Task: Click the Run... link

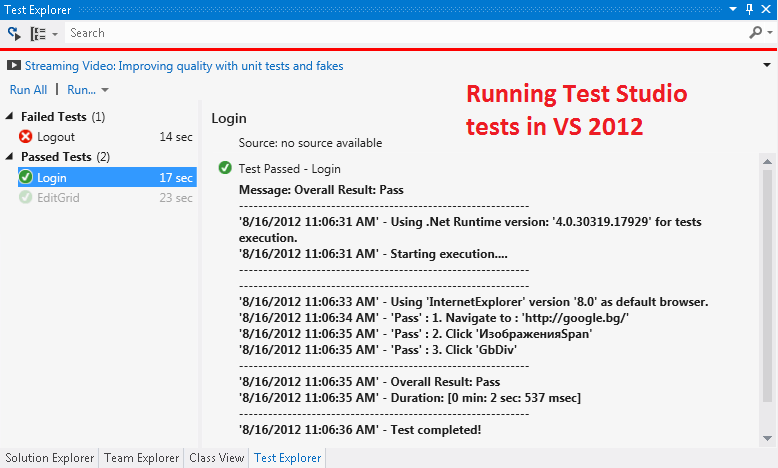Action: (81, 90)
